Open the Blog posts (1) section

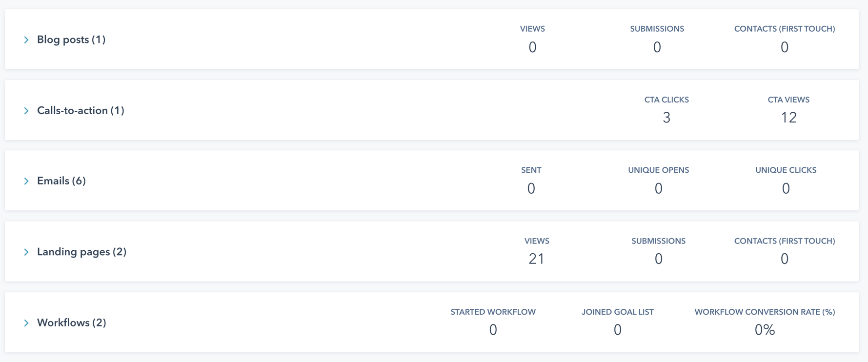point(71,40)
